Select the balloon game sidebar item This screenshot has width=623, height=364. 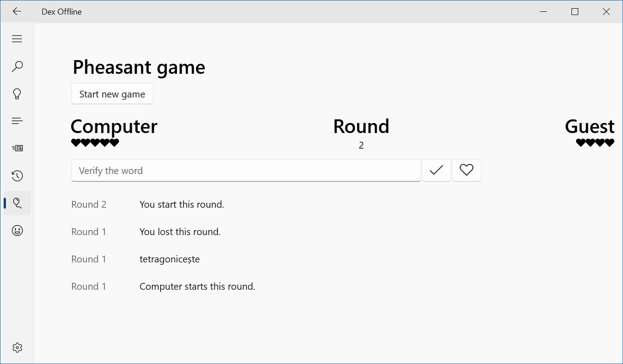pos(17,203)
